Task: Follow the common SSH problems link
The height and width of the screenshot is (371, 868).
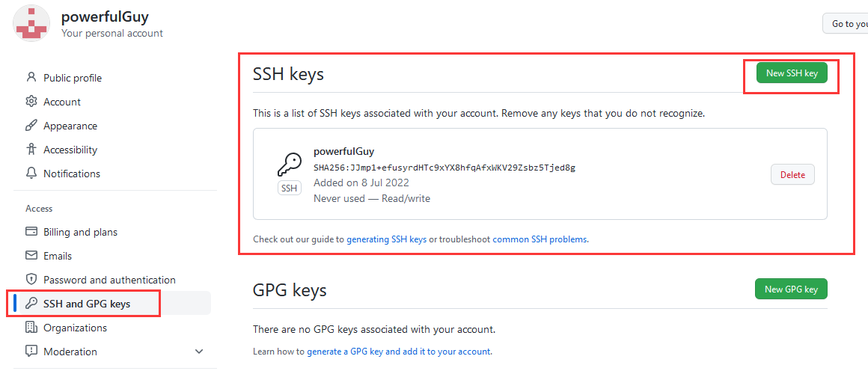Action: [540, 239]
